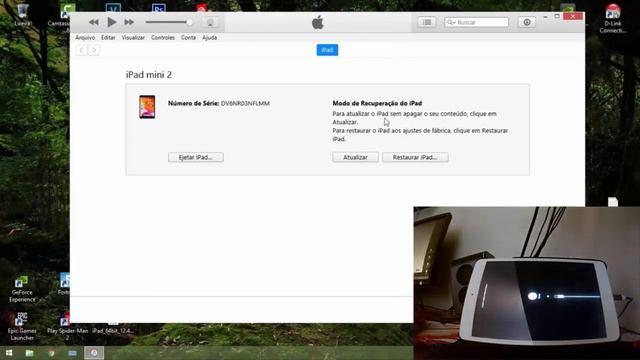Viewport: 640px width, 360px height.
Task: Open the Visualizar menu
Action: tap(133, 38)
